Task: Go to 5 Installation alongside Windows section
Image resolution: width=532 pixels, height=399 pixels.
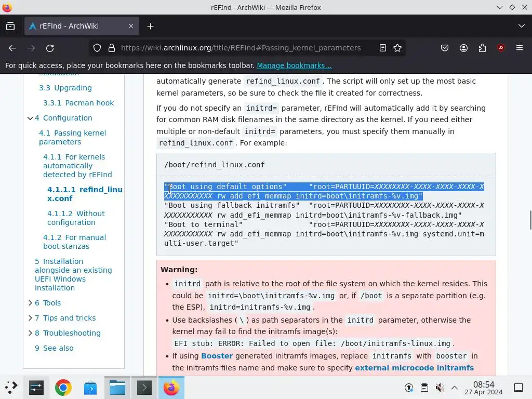Action: (73, 274)
